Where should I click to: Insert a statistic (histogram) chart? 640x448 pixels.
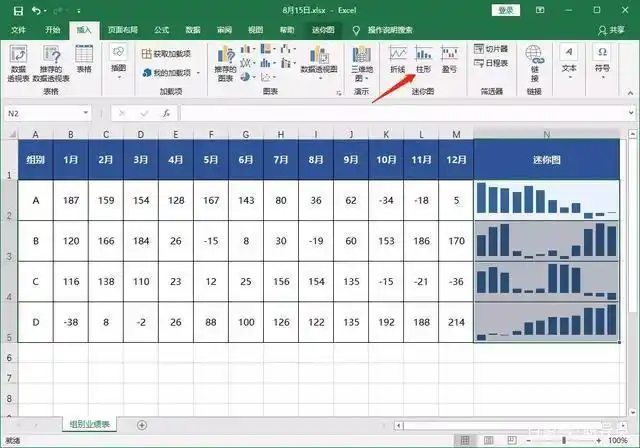(266, 63)
